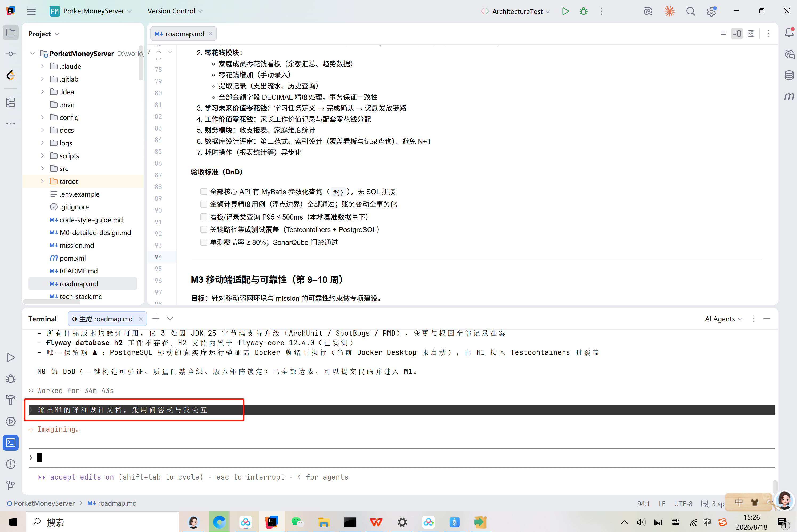Click the Claude terminal input prompt
The image size is (797, 532).
click(401, 458)
